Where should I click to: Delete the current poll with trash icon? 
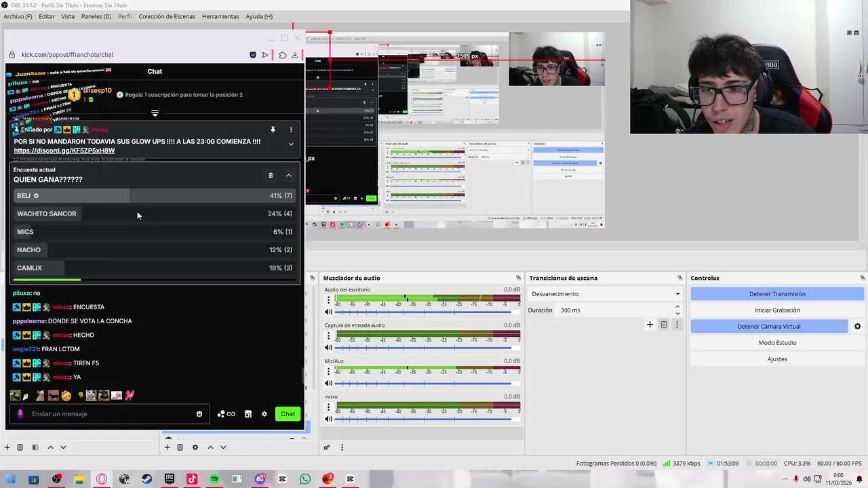click(271, 176)
